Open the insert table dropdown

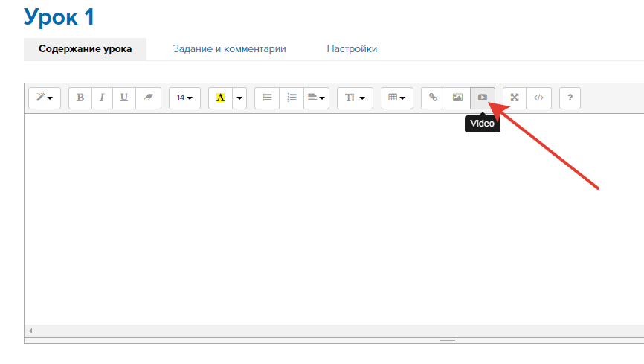click(397, 98)
